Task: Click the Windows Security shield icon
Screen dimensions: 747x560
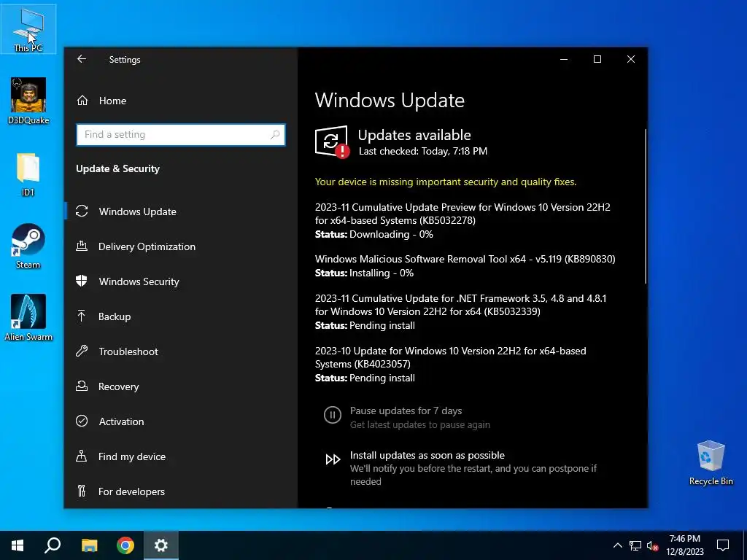Action: pos(82,281)
